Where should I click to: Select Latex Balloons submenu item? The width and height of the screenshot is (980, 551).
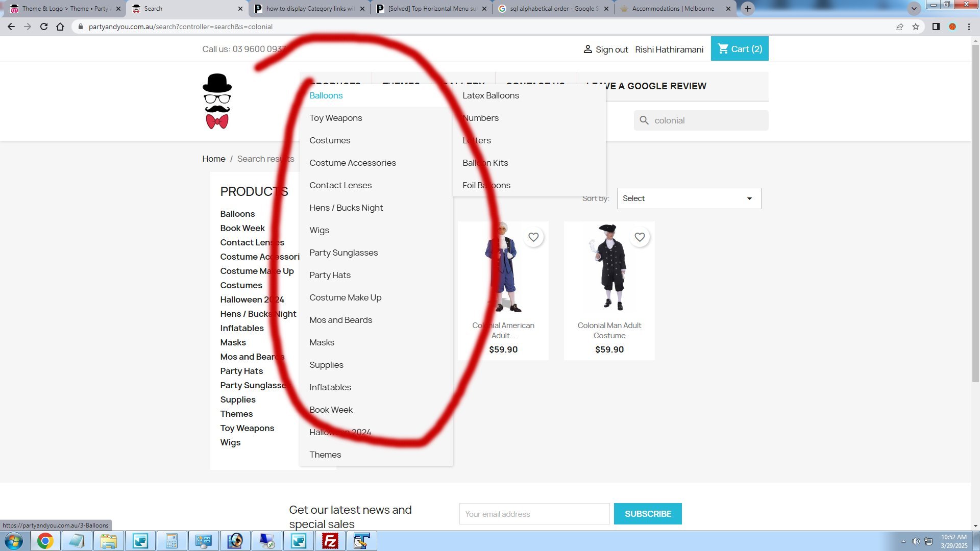(x=491, y=95)
